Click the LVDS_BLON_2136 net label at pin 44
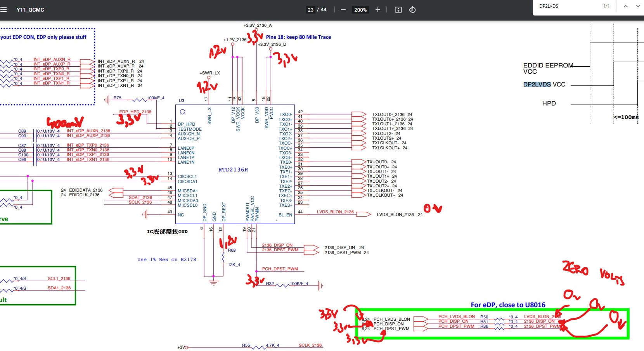Viewport: 644px width, 351px height. 335,212
